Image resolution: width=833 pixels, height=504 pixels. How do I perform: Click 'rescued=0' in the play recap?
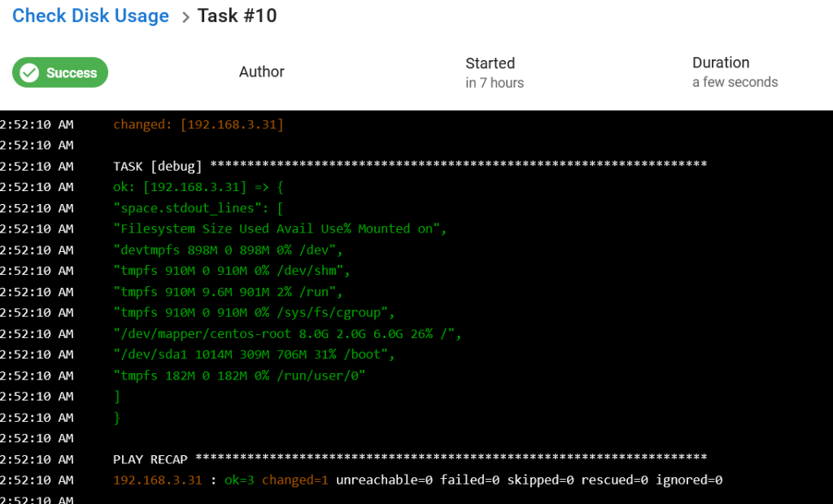[x=614, y=480]
